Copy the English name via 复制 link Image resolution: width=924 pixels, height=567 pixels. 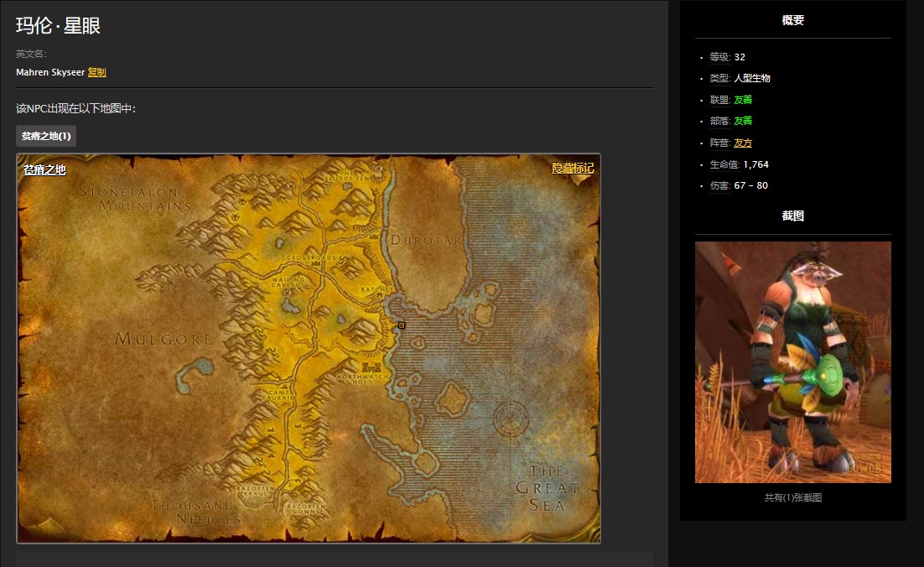click(97, 73)
